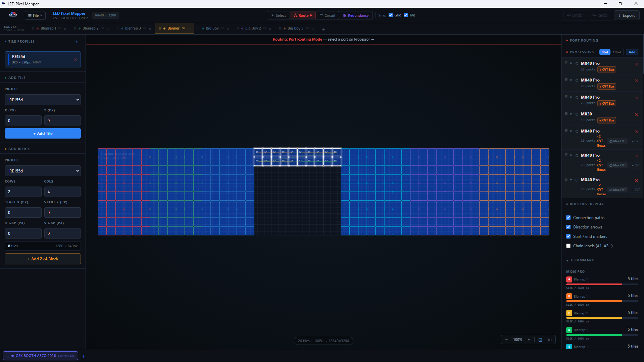Image resolution: width=644 pixels, height=362 pixels.
Task: Switch to the Circuit tool
Action: pos(327,15)
